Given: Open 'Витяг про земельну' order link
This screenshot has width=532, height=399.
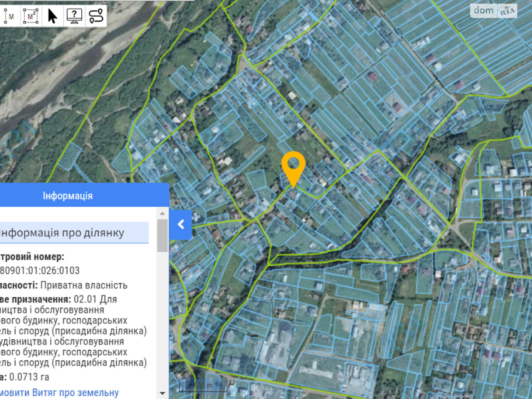Looking at the screenshot, I should pos(59,393).
